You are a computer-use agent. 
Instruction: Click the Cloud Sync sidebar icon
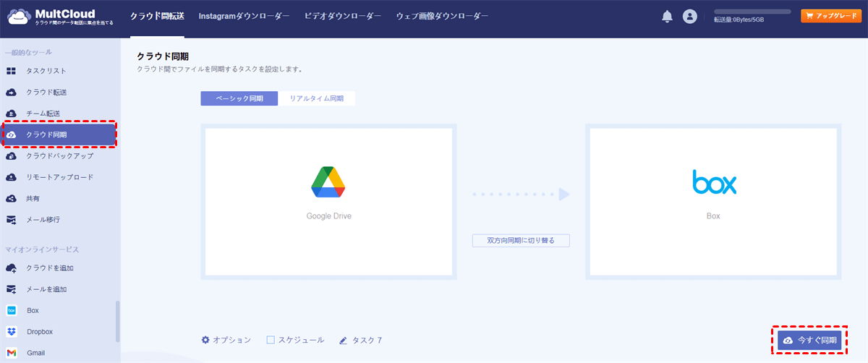pos(12,134)
